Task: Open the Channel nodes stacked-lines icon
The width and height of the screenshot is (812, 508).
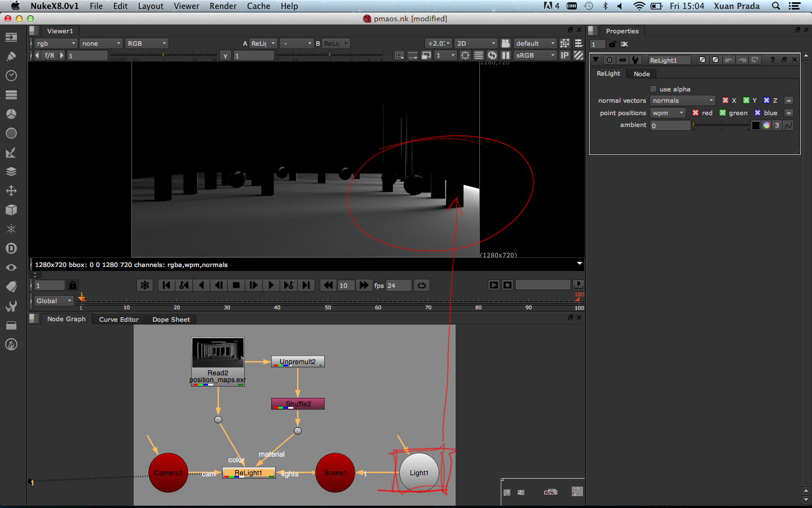Action: pyautogui.click(x=11, y=95)
